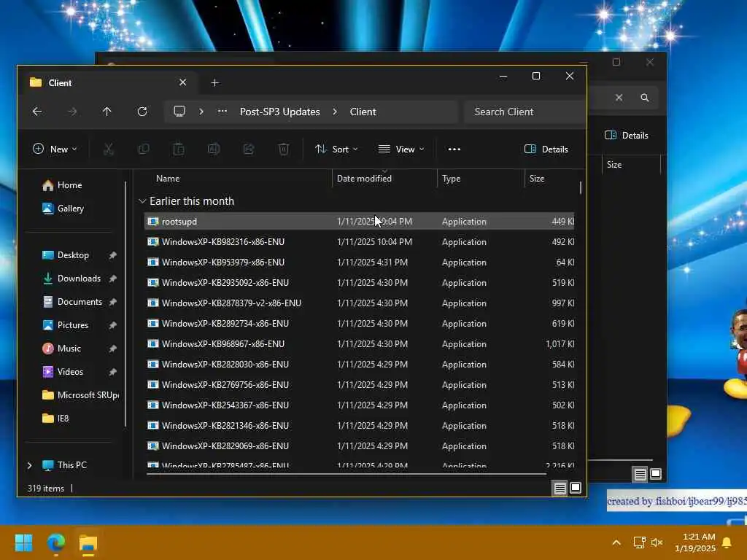Image resolution: width=747 pixels, height=560 pixels.
Task: Select the rootsupd file
Action: point(359,222)
